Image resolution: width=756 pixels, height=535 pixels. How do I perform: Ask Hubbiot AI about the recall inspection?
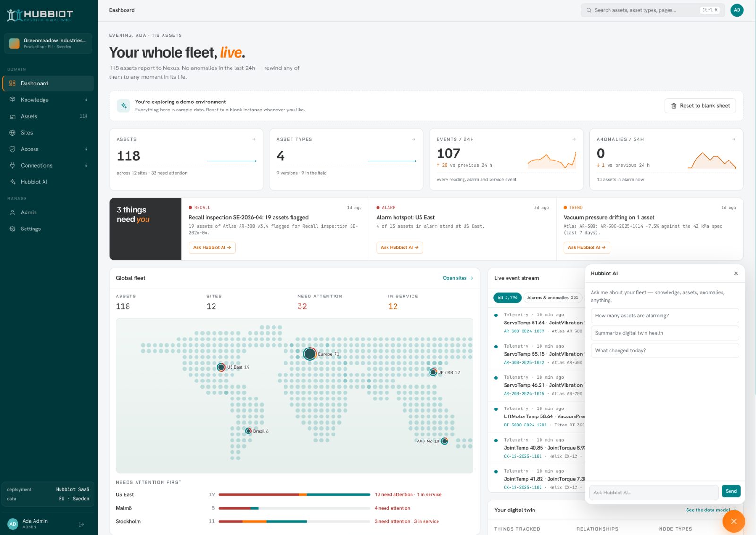pyautogui.click(x=212, y=247)
